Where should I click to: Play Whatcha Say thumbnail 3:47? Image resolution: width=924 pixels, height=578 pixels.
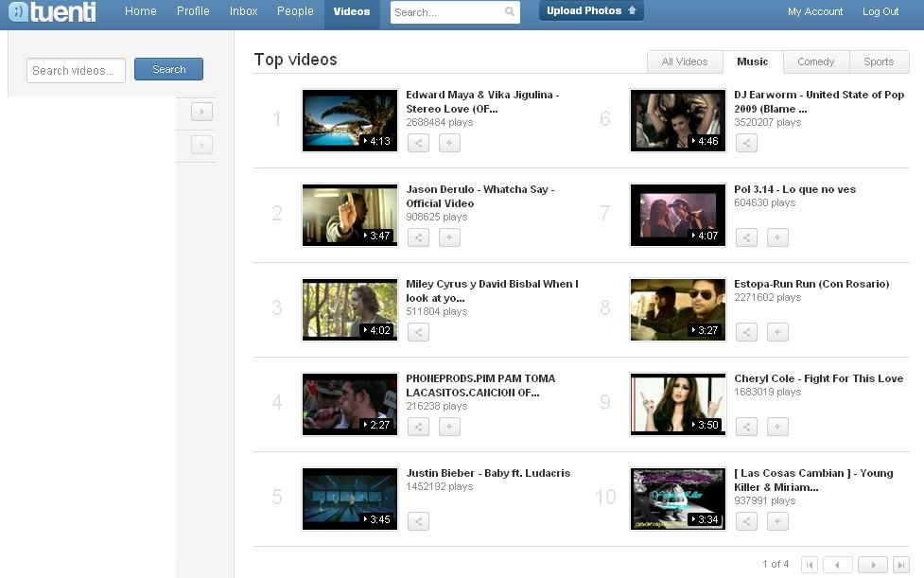350,215
